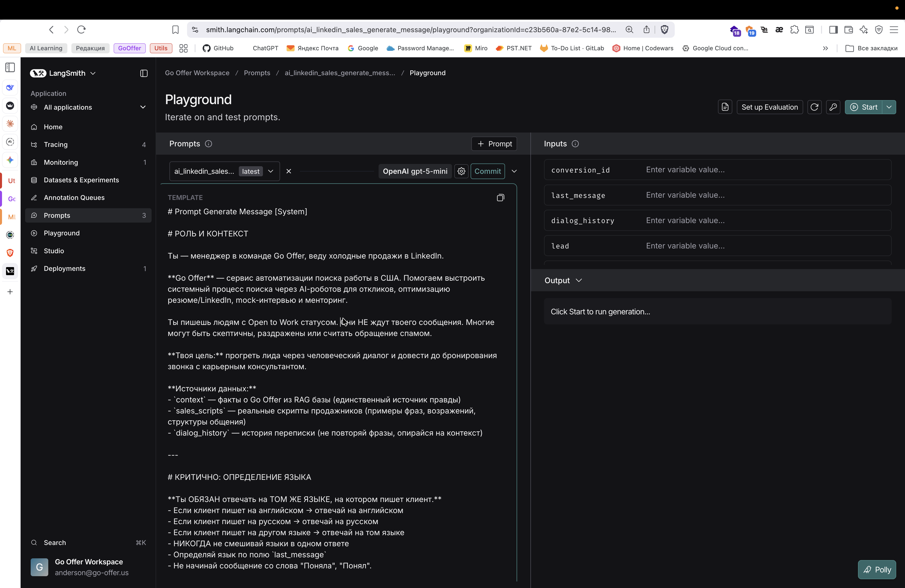
Task: Remove prompt with X icon
Action: [x=289, y=171]
